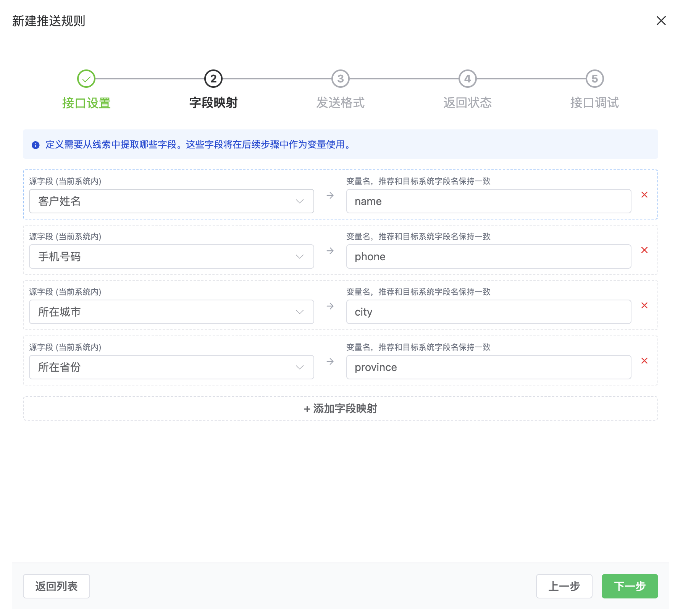Go to the 返回状态 step label
Image resolution: width=675 pixels, height=616 pixels.
467,103
